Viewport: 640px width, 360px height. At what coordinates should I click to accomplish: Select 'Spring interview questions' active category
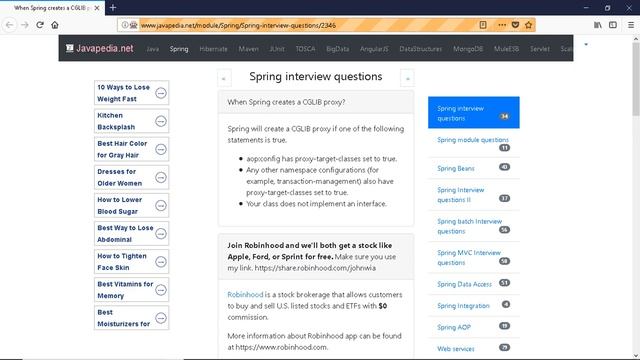[x=473, y=113]
